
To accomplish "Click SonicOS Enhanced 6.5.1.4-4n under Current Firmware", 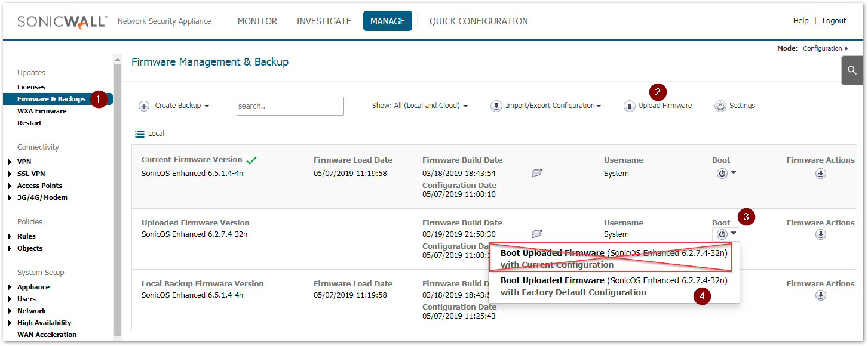I will 192,174.
